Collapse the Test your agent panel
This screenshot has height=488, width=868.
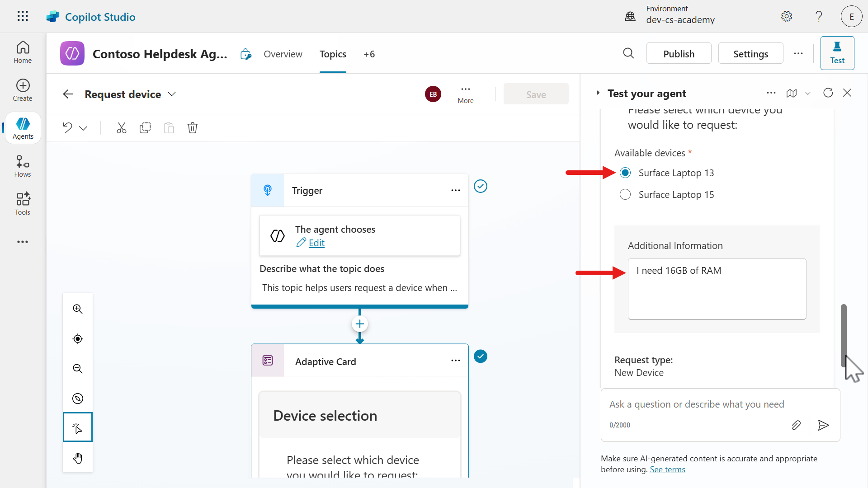tap(598, 93)
